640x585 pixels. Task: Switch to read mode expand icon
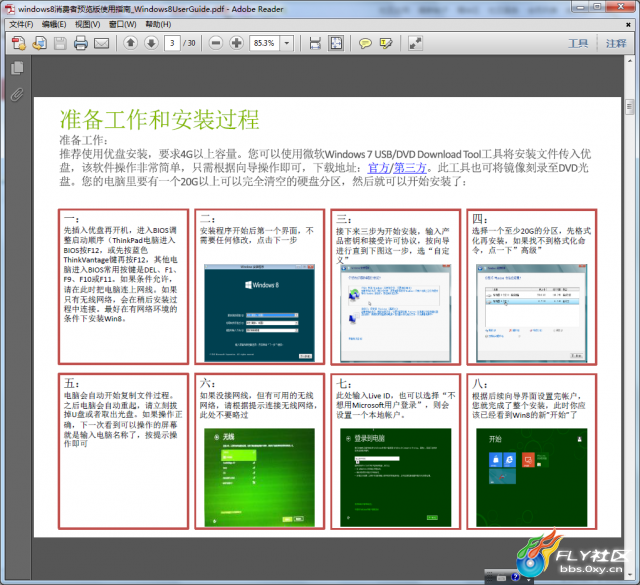point(415,43)
